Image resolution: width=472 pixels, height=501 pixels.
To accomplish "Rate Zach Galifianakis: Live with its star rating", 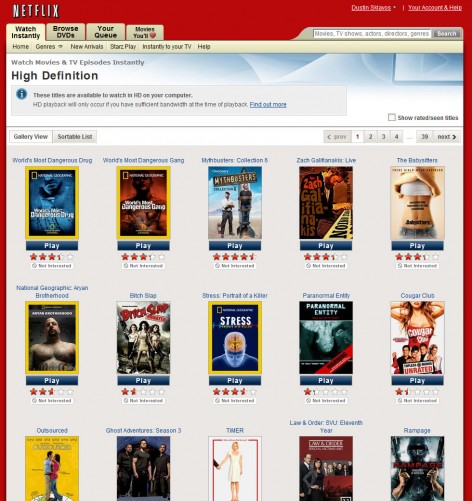I will (x=326, y=257).
